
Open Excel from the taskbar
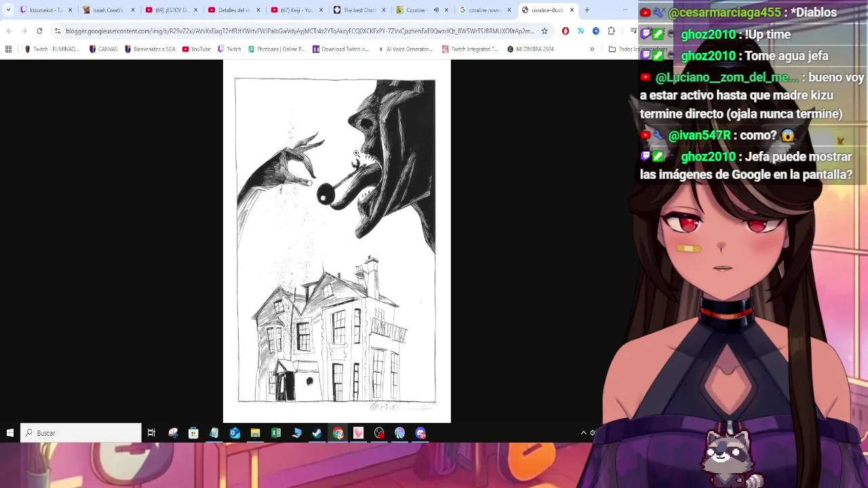pyautogui.click(x=276, y=433)
